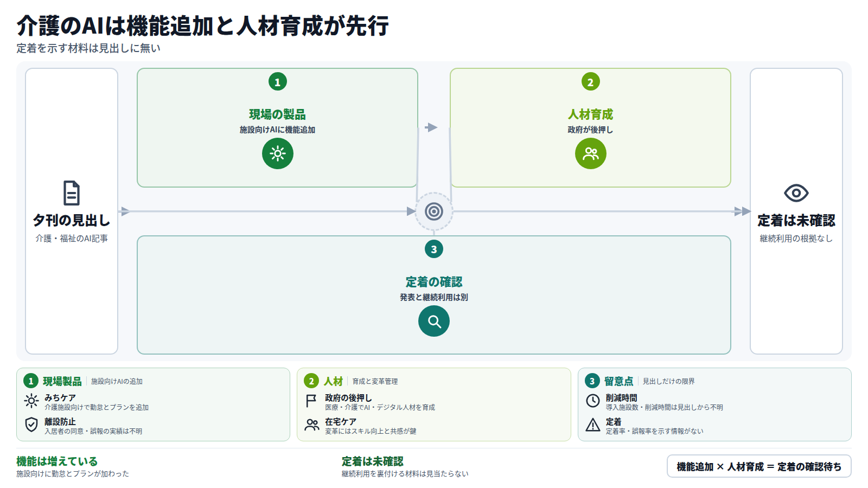Viewport: 868px width, 488px height.
Task: Click the number 2 badge above 人材育成
Action: pos(591,82)
